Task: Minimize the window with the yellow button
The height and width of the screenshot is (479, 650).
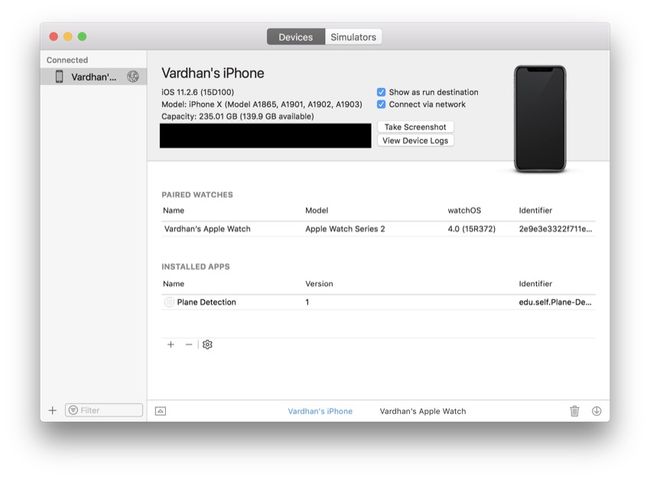Action: coord(68,36)
